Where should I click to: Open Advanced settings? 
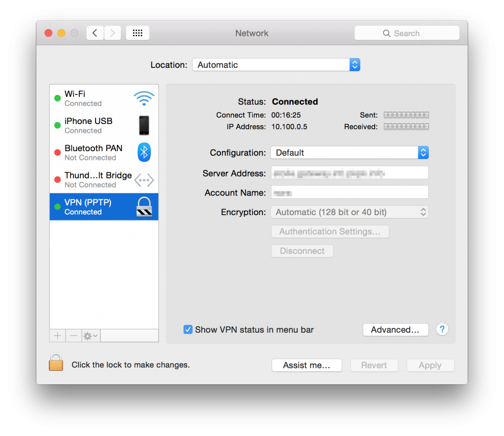[x=395, y=330]
